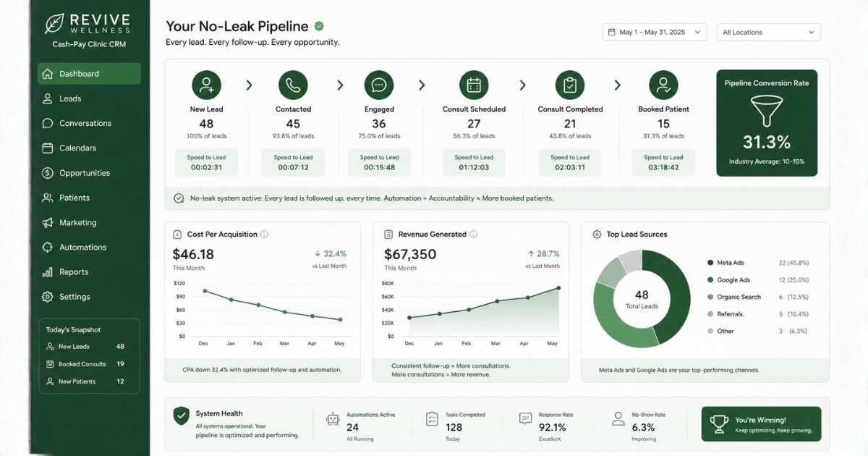The width and height of the screenshot is (868, 456).
Task: Click the May data point on Revenue chart
Action: point(558,288)
